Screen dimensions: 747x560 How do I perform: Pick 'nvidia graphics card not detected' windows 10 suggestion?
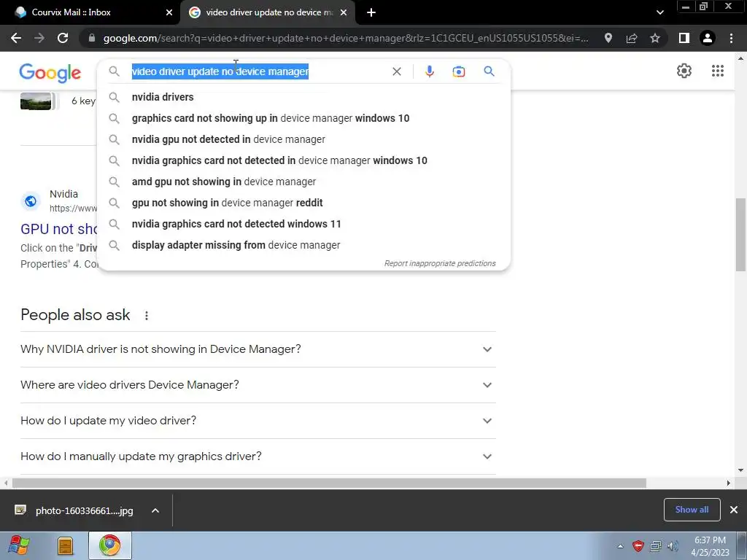tap(304, 160)
